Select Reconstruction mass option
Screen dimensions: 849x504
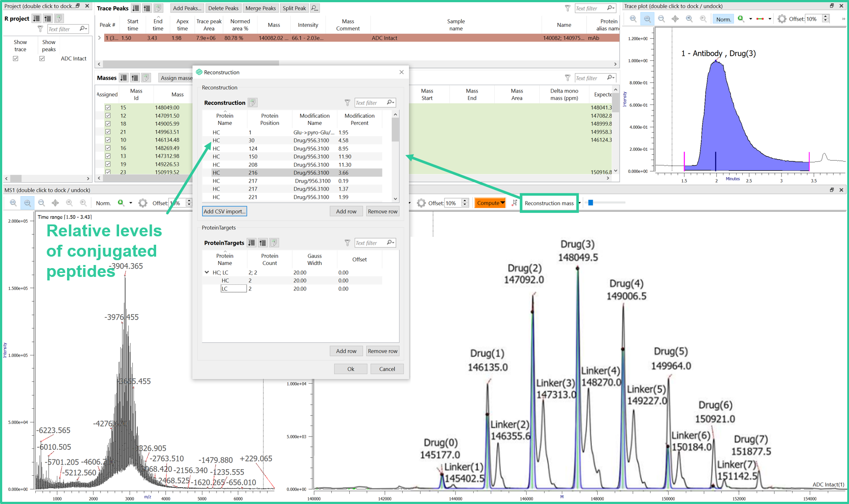click(x=549, y=203)
